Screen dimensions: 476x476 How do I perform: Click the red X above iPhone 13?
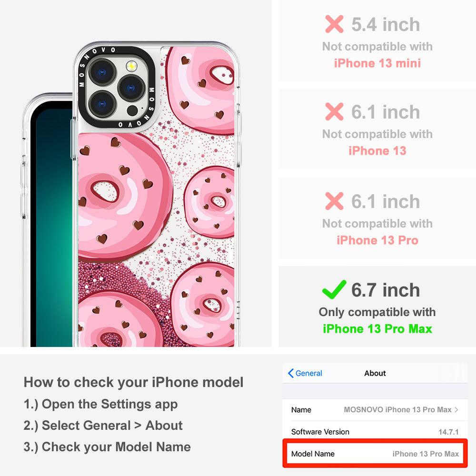pos(334,111)
